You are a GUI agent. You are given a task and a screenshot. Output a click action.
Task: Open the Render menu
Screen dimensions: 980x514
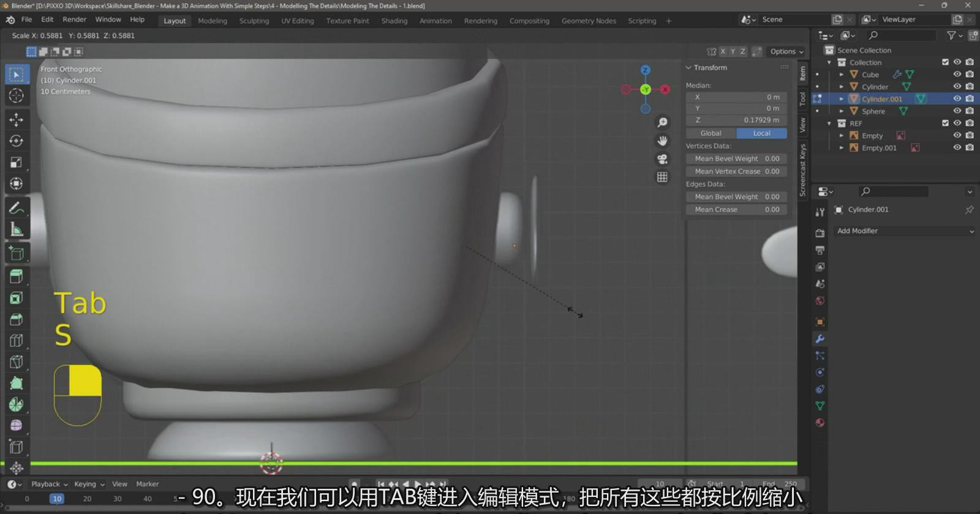coord(74,20)
